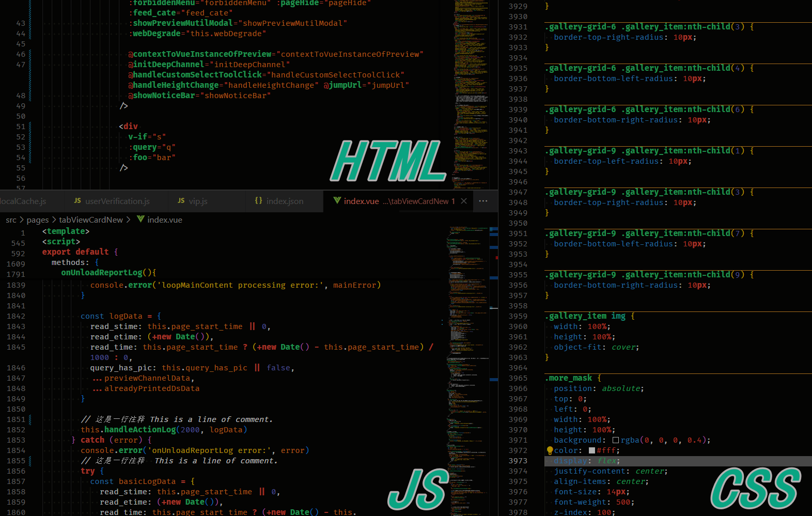Jump to sticky line methods:
Viewport: 812px width, 516px height.
75,262
